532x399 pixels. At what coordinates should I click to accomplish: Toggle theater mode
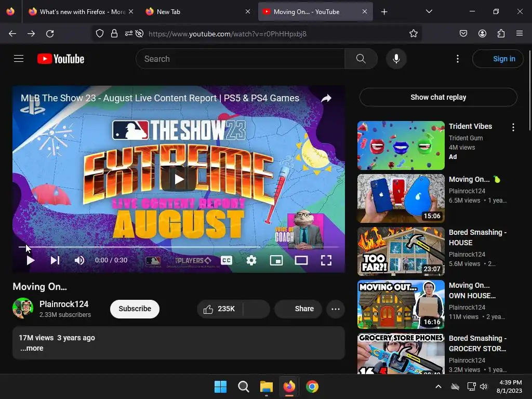click(x=301, y=260)
